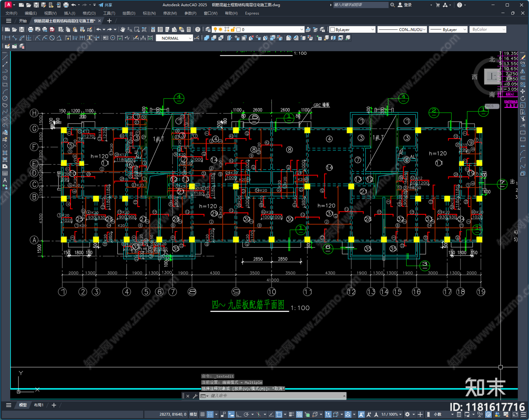Toggle layer 0 lock padlock icon
This screenshot has width=529, height=420.
pyautogui.click(x=233, y=29)
